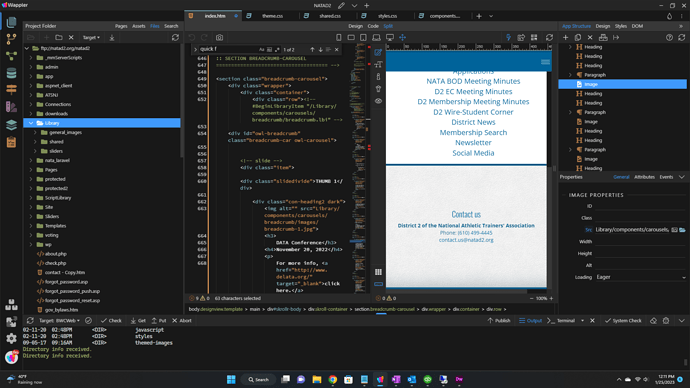
Task: Expand the Pages folder
Action: tap(31, 170)
